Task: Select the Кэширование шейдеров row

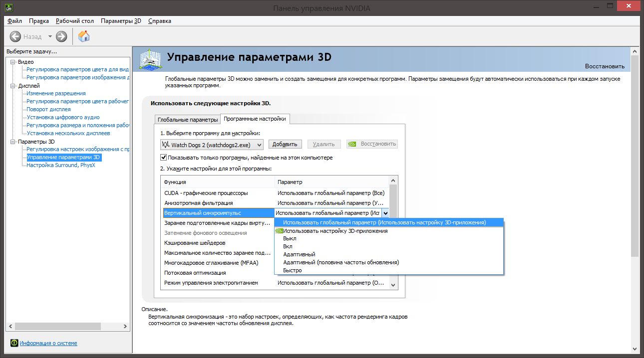Action: coord(218,243)
